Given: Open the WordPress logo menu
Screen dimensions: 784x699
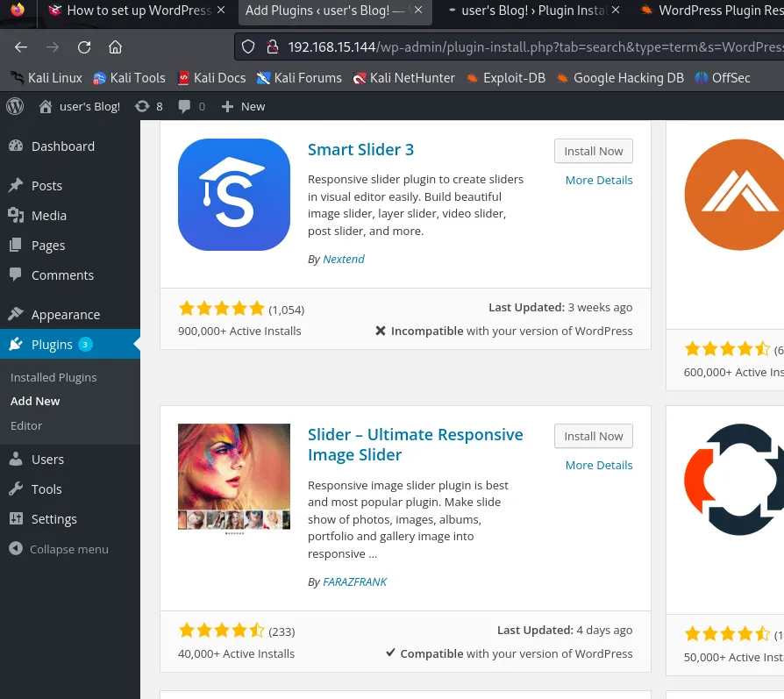Looking at the screenshot, I should [15, 106].
